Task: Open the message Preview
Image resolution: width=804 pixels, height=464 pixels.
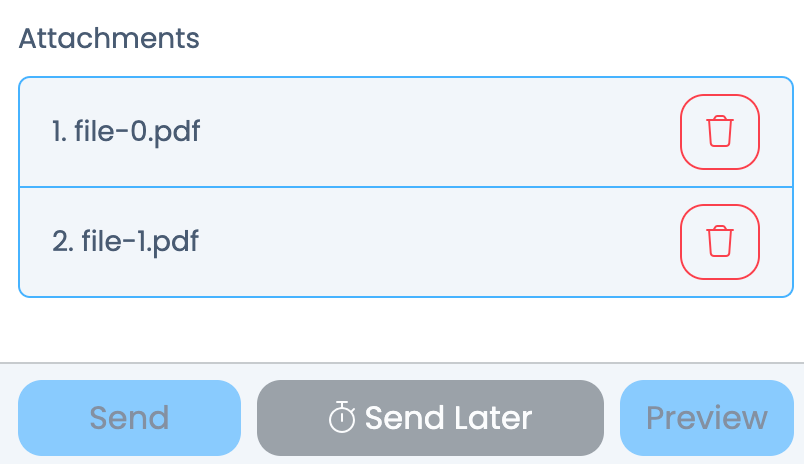Action: point(707,418)
